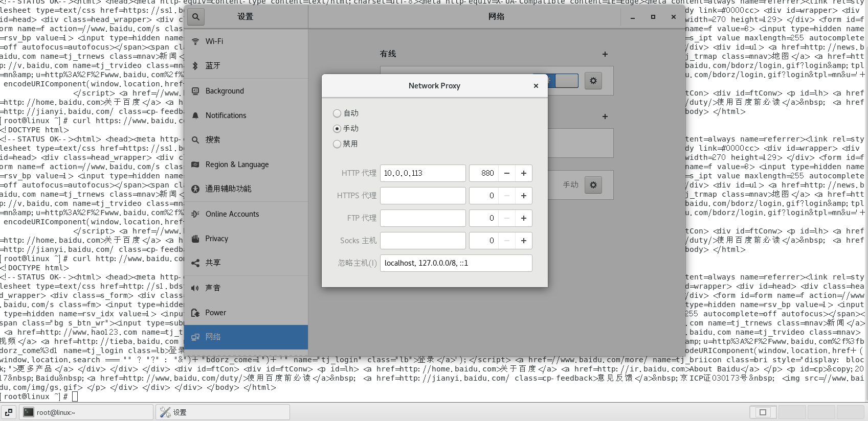868x421 pixels.
Task: Open the Online Accounts panel
Action: coord(246,214)
